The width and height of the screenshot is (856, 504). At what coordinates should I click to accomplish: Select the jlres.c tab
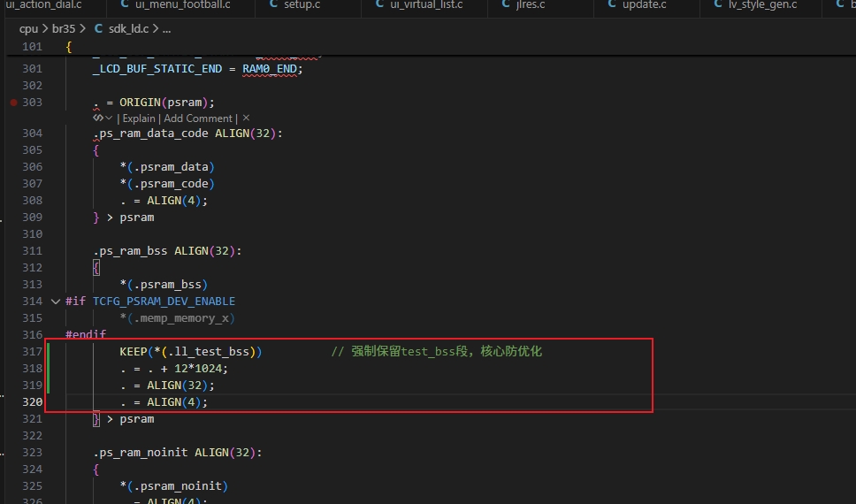(530, 4)
